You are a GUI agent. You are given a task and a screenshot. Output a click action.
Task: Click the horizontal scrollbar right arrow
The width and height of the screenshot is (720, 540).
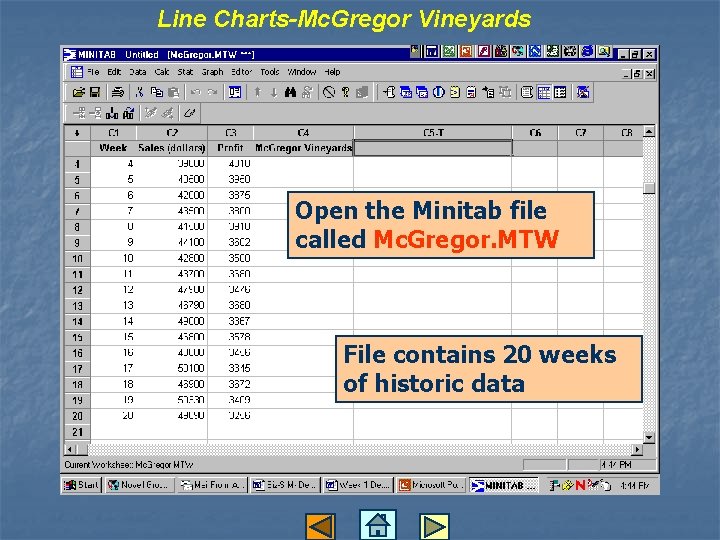pos(637,449)
